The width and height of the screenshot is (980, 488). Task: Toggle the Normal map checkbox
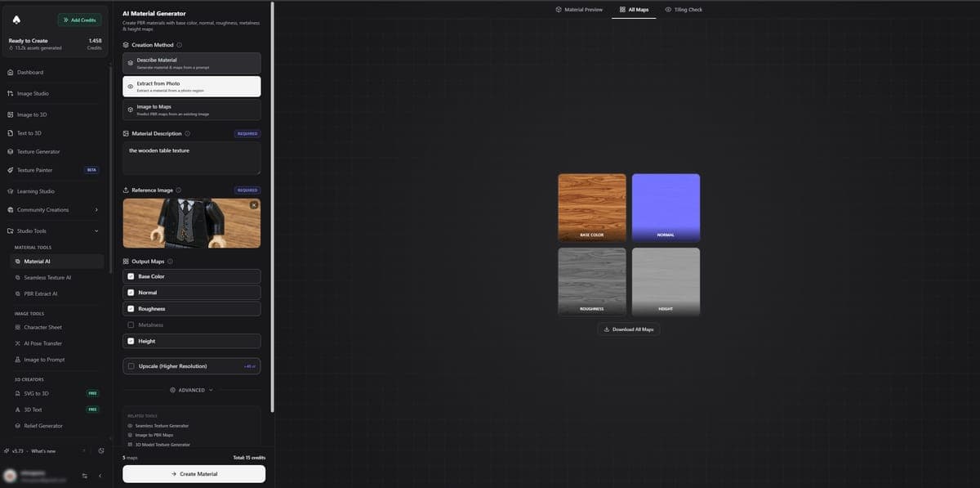tap(131, 293)
